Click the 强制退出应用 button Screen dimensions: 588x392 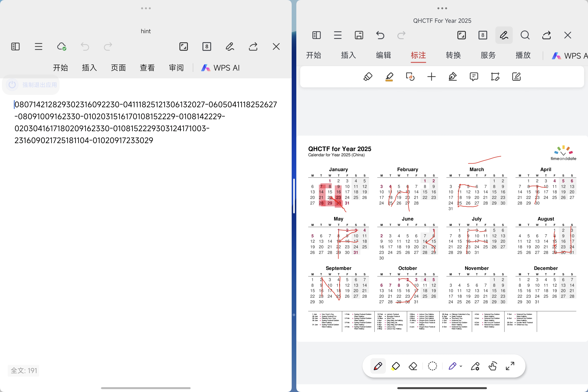tap(31, 85)
